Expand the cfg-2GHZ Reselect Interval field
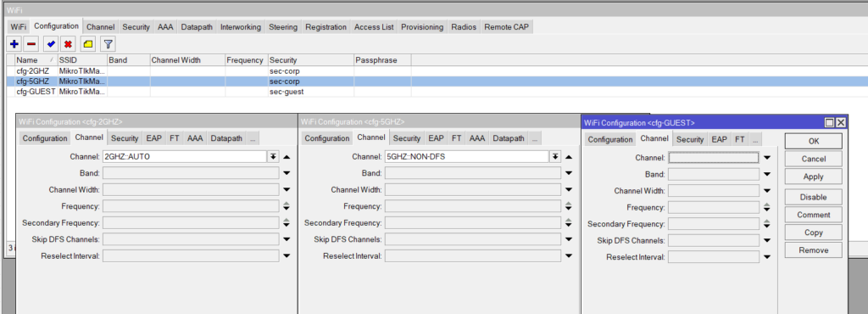 click(x=287, y=255)
